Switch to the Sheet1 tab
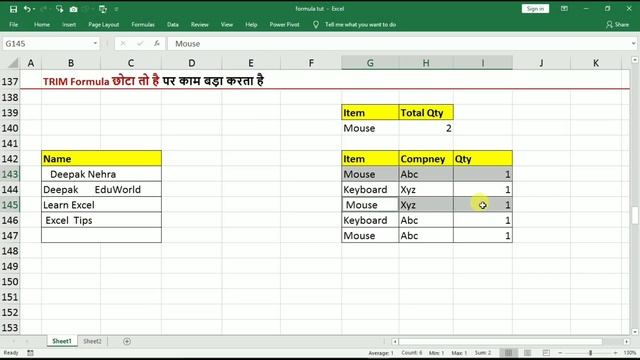640x360 pixels. point(62,341)
